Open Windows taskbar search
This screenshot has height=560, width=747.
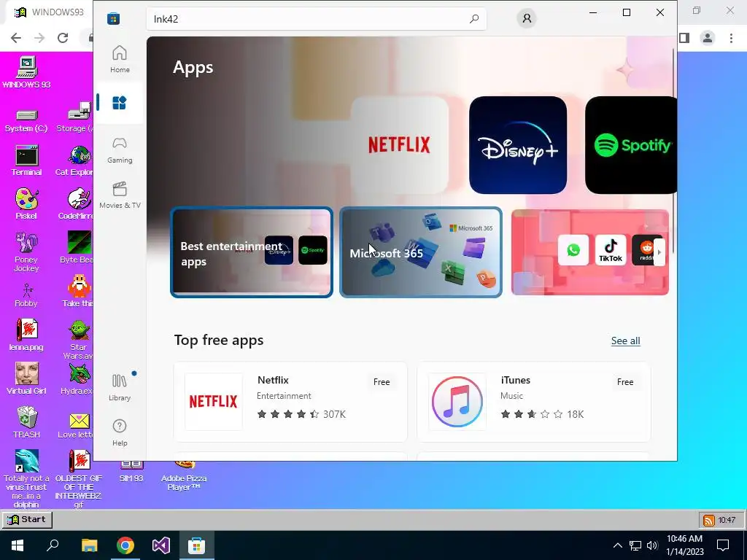pyautogui.click(x=53, y=545)
